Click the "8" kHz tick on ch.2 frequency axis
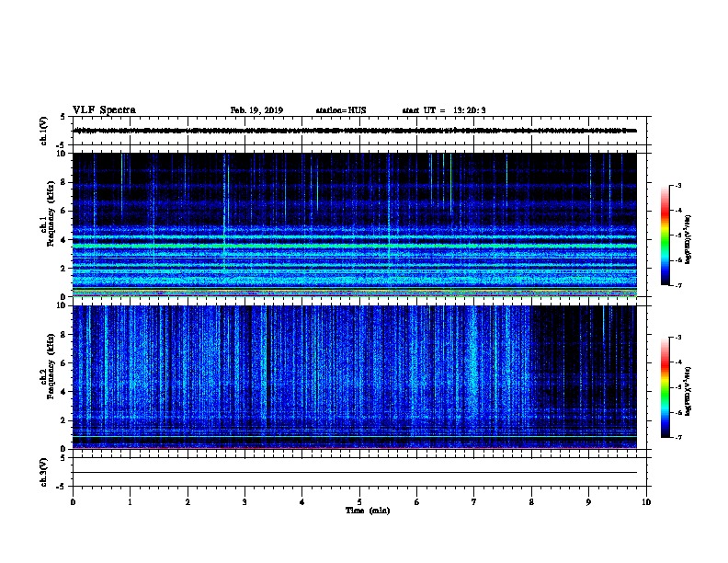 tap(63, 335)
